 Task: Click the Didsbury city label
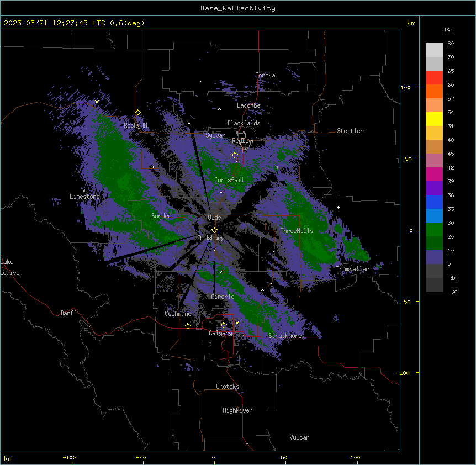pyautogui.click(x=211, y=238)
